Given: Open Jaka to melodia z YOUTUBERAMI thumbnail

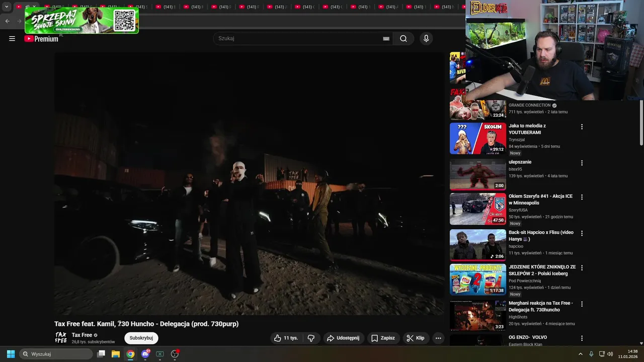Looking at the screenshot, I should [x=478, y=138].
